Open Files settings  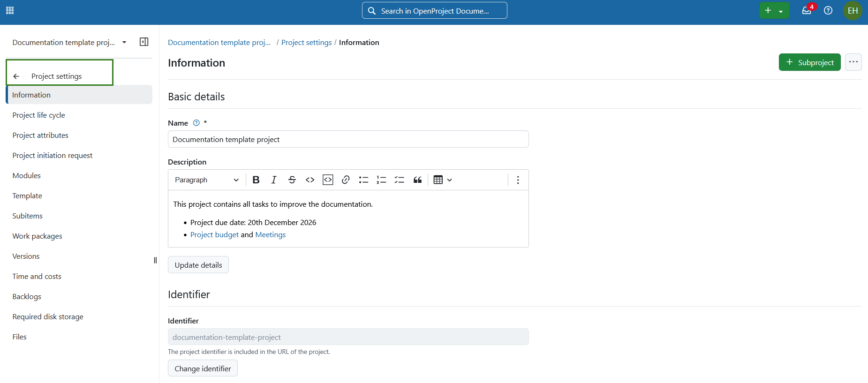coord(79,337)
